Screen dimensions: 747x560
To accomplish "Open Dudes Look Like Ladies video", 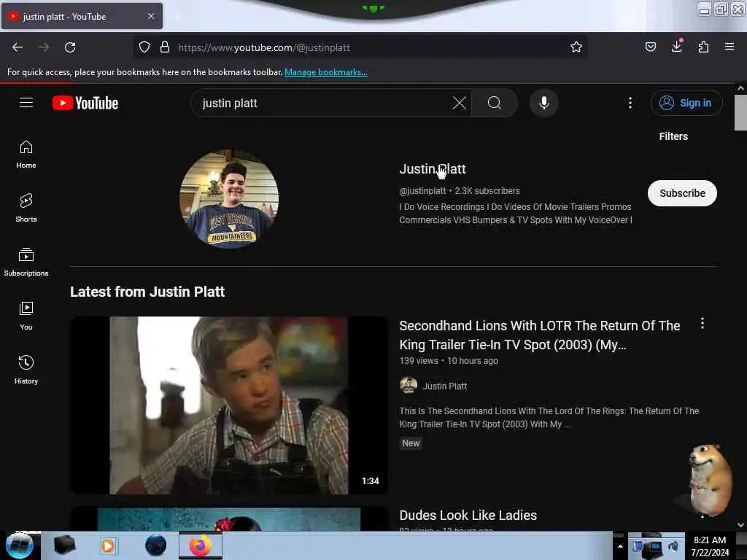I will (468, 516).
